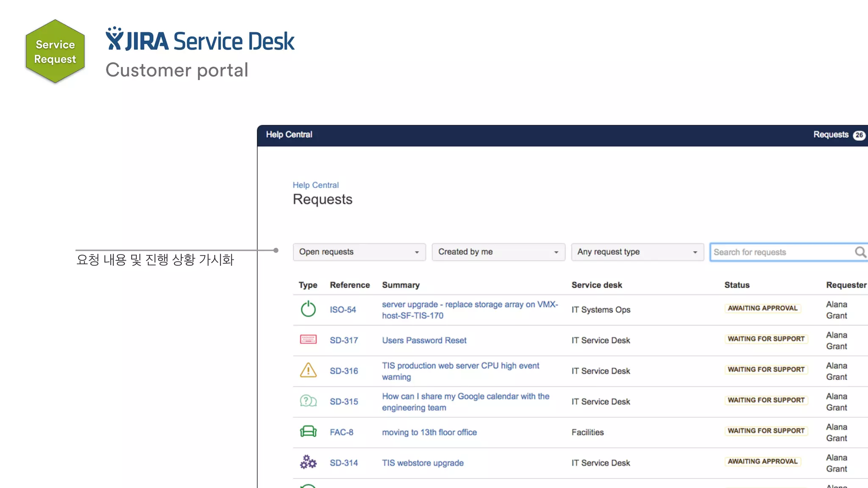Click the Status column header
This screenshot has width=868, height=488.
coord(737,285)
